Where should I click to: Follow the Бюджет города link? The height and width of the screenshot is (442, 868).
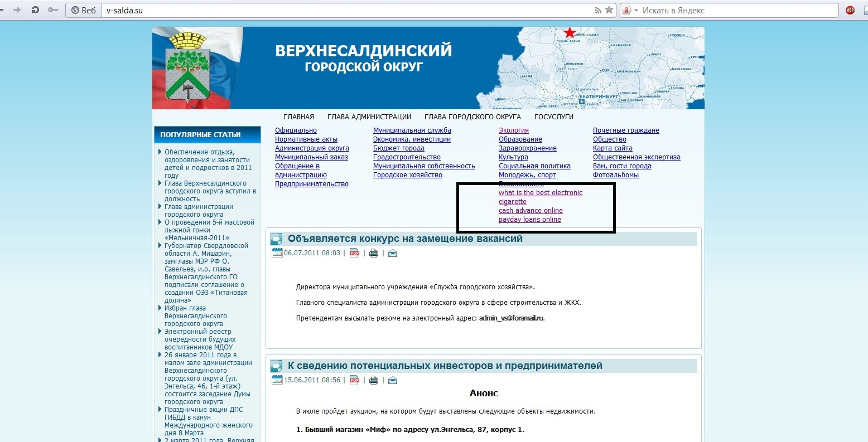point(398,148)
